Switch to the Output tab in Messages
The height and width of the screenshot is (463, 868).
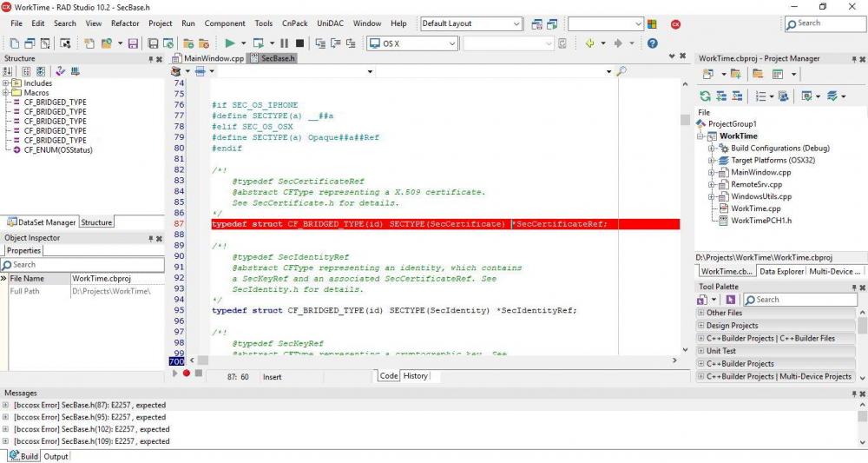pos(56,457)
